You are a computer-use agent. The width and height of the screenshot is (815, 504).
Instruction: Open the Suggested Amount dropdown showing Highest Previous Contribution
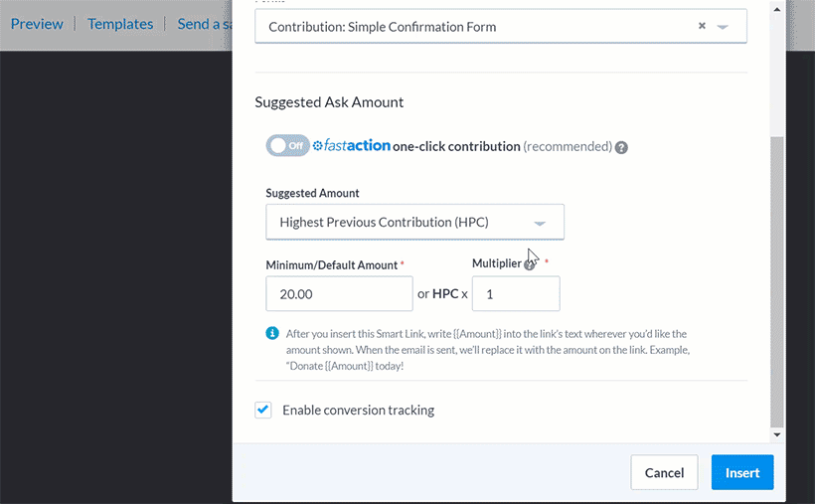coord(414,222)
